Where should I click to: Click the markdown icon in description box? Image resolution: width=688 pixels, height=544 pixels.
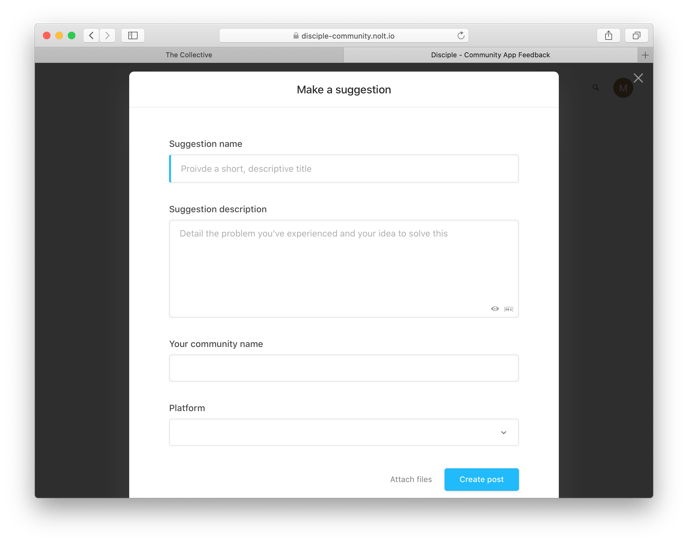(509, 309)
